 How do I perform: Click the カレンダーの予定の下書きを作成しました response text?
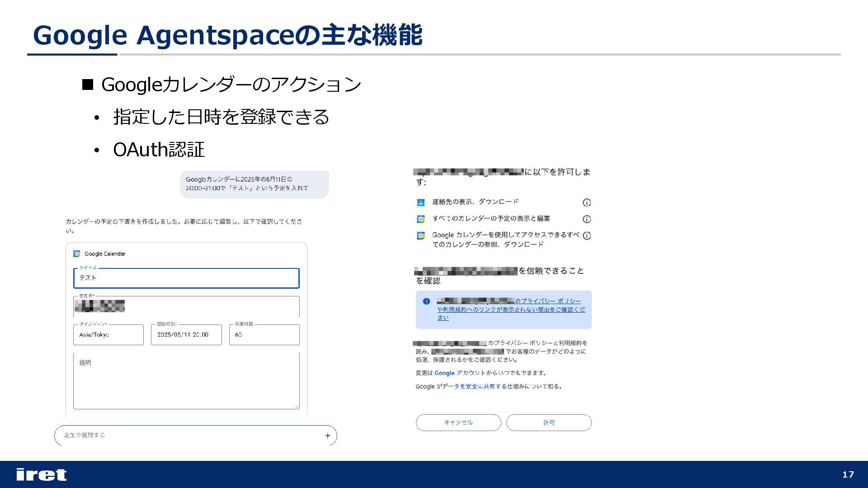[184, 226]
